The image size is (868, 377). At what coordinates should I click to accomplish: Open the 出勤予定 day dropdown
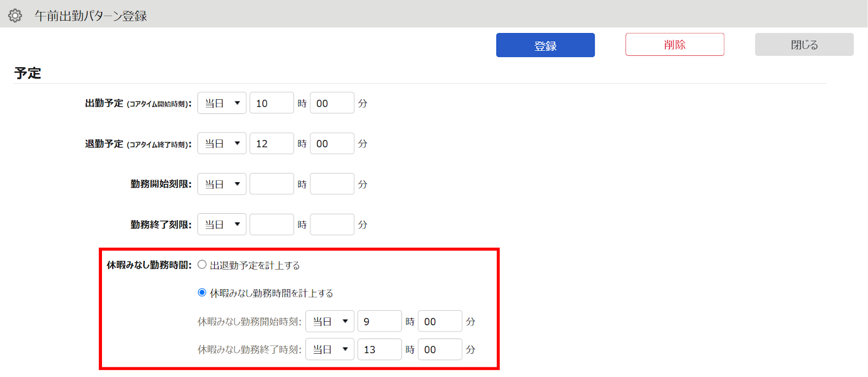point(222,103)
